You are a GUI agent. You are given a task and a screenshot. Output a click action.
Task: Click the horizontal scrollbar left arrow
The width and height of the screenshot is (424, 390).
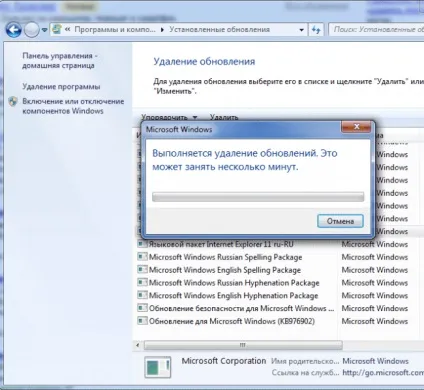(138, 345)
